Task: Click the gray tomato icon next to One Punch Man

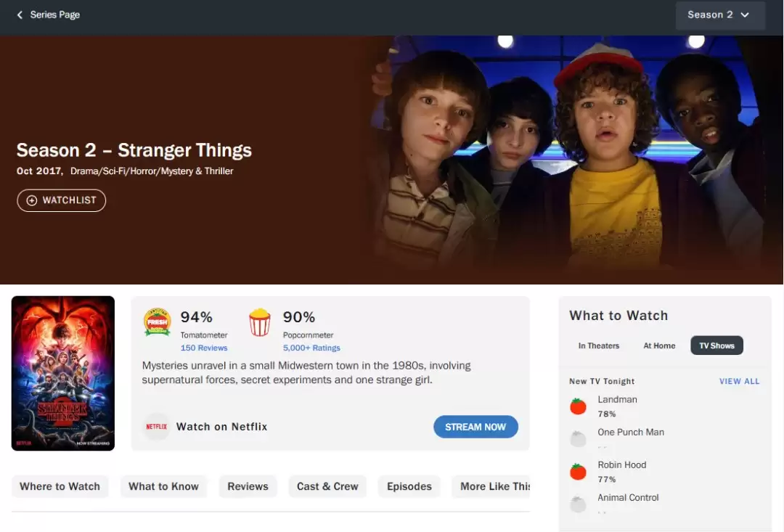Action: [578, 439]
